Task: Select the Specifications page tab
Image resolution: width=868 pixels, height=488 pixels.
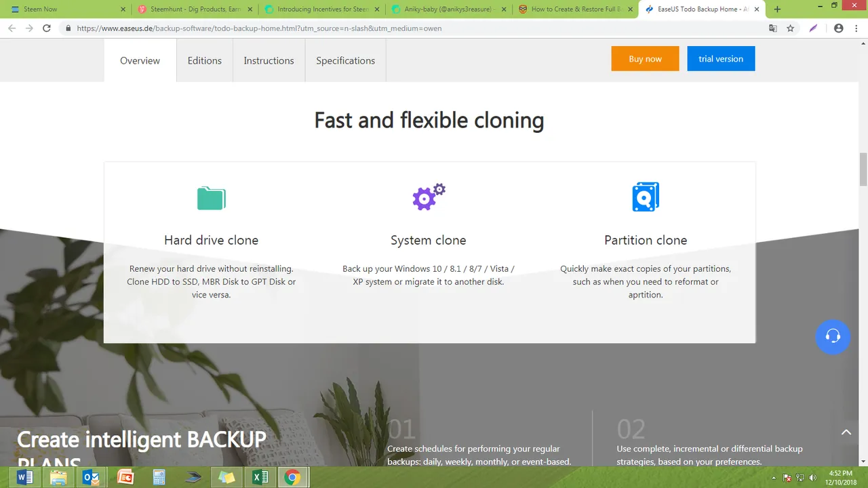Action: coord(345,60)
